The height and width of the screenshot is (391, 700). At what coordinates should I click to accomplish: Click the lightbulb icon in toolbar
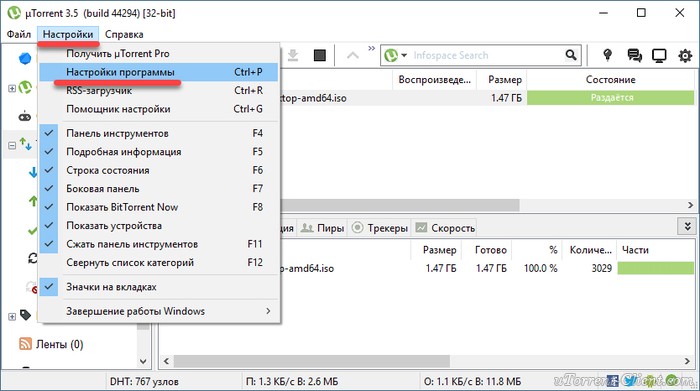tap(607, 55)
